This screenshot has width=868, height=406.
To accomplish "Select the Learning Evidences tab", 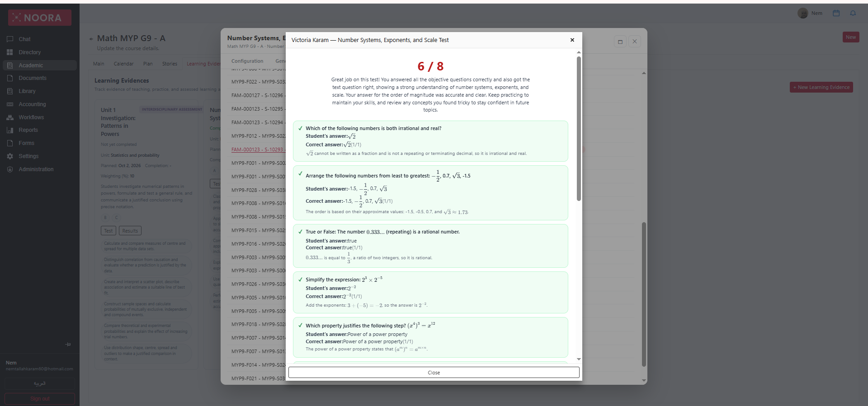I will tap(203, 64).
